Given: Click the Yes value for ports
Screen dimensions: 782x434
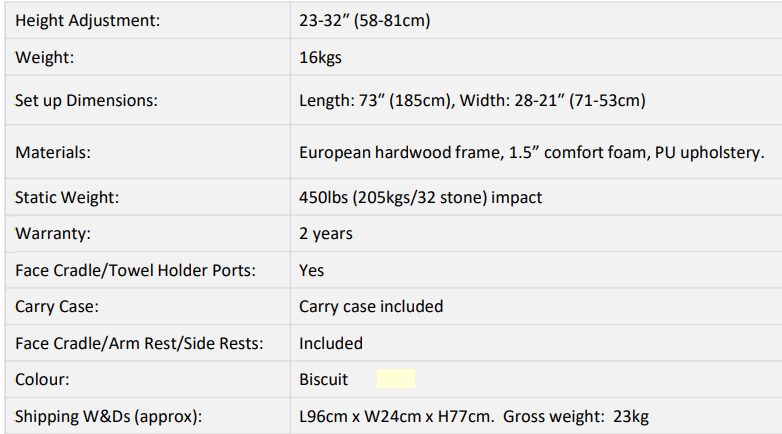Looking at the screenshot, I should click(311, 270).
